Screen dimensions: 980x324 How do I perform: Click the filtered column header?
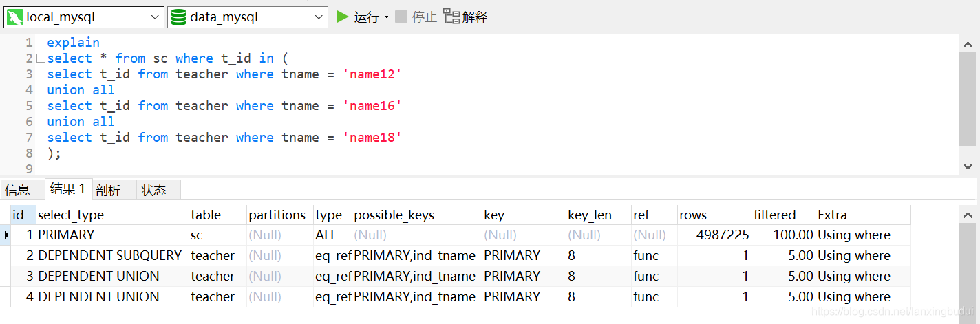coord(784,215)
